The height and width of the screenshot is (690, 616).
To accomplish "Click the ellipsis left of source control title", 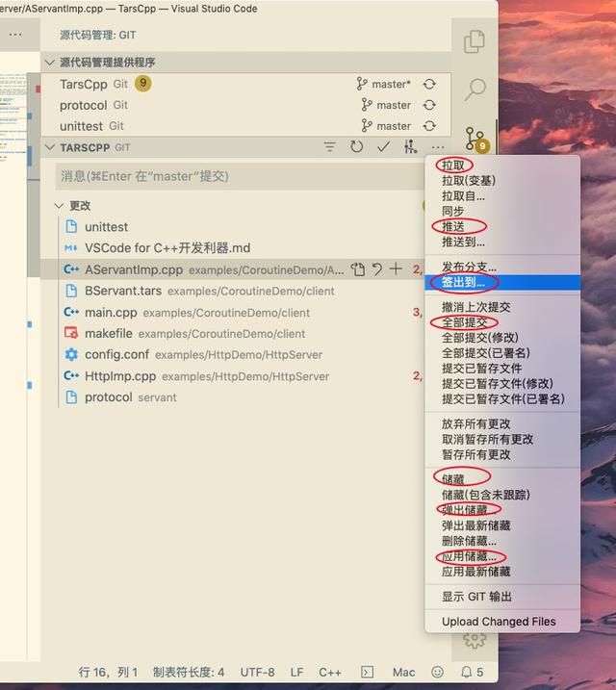I will (x=15, y=35).
